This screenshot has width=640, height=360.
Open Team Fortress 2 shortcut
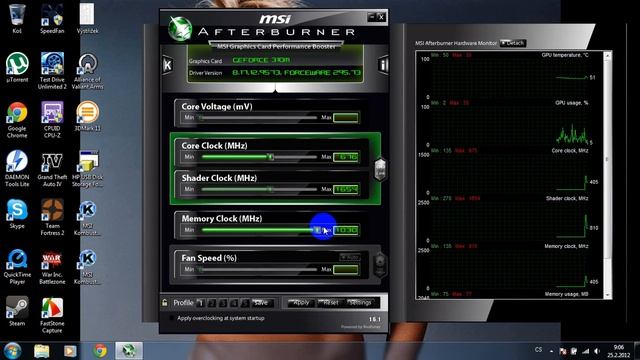pos(52,217)
